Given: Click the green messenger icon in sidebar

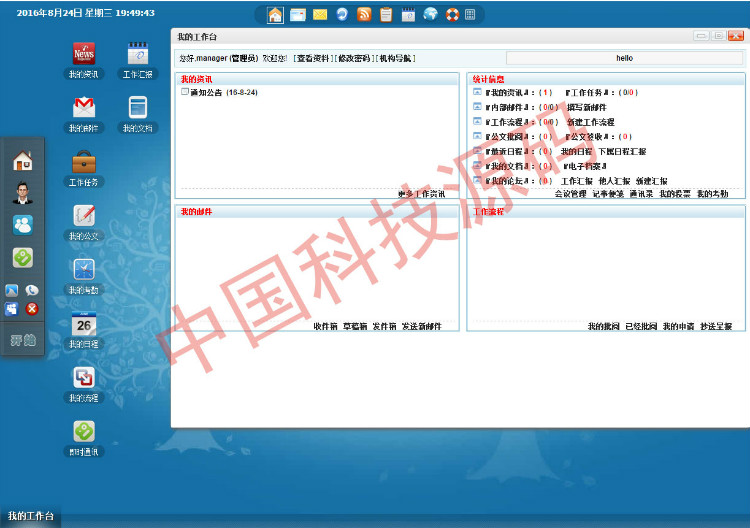Looking at the screenshot, I should pos(22,257).
